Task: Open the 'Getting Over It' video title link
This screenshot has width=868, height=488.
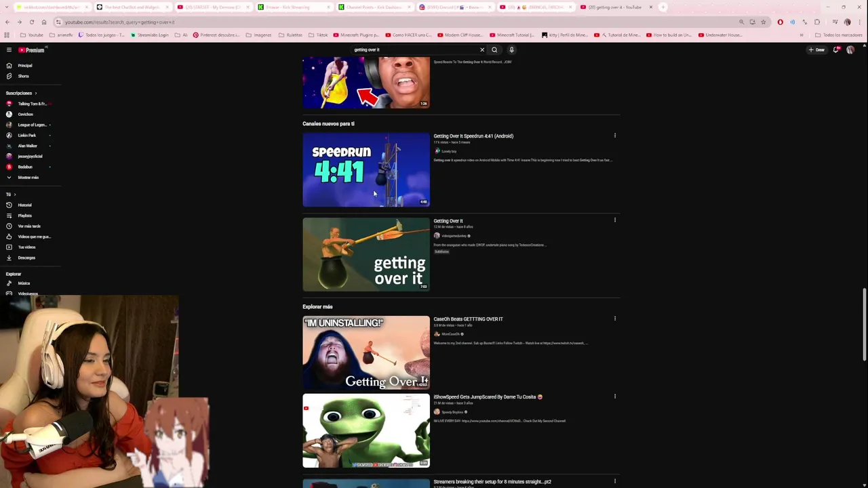Action: pos(448,221)
